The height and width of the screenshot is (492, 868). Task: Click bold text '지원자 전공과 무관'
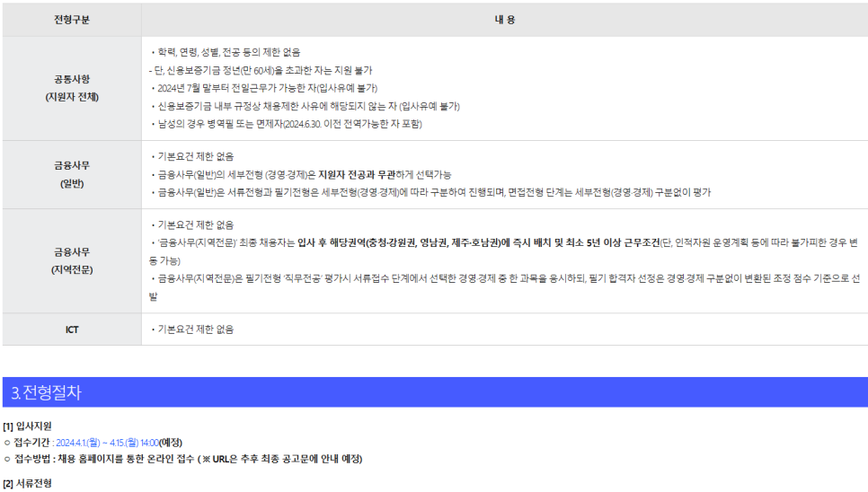click(x=357, y=175)
